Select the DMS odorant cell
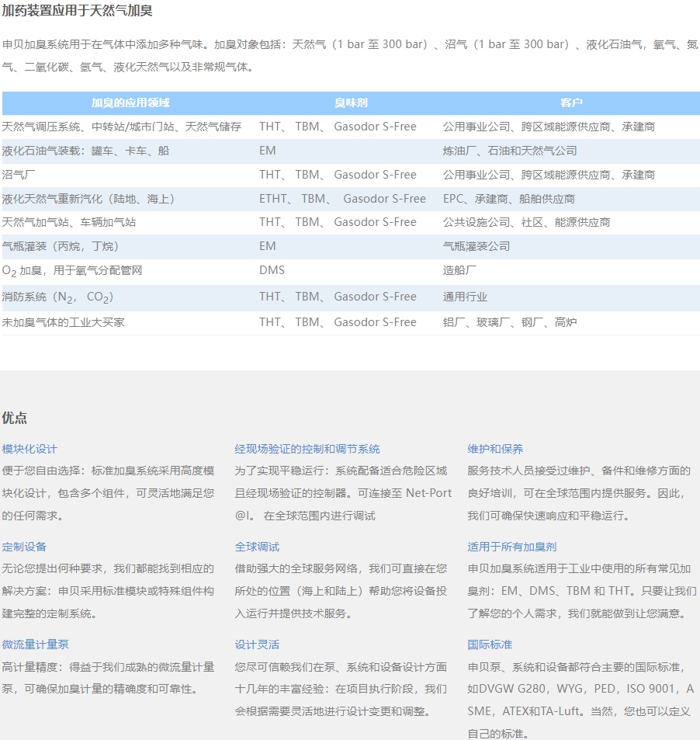700x740 pixels. [x=272, y=270]
